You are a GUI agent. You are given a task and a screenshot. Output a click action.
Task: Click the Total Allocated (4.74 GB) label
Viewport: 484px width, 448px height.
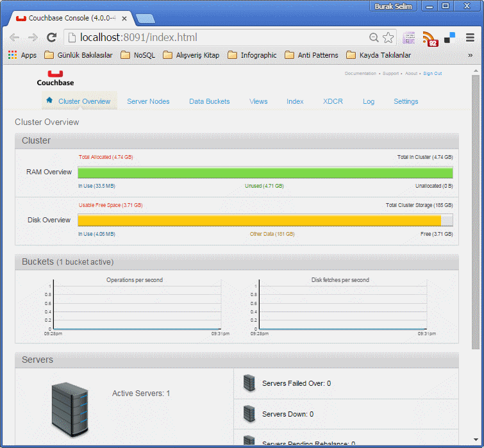[x=106, y=157]
